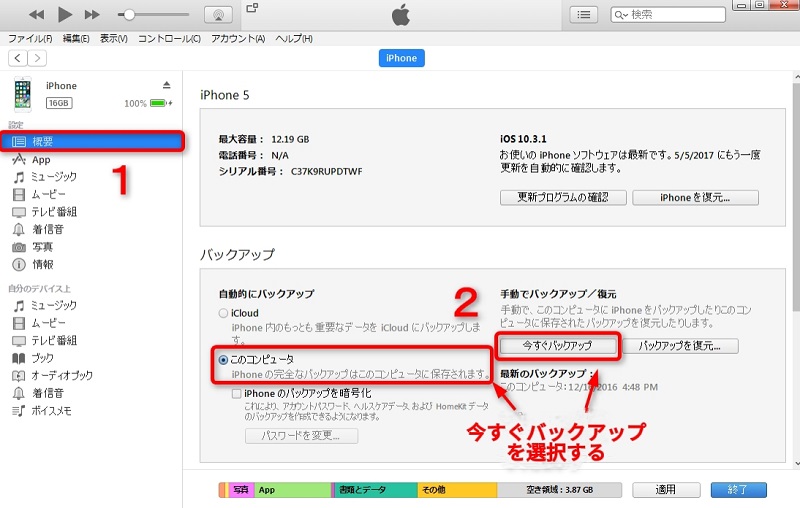The height and width of the screenshot is (508, 800).
Task: Click the 16GB capacity badge
Action: tap(59, 103)
